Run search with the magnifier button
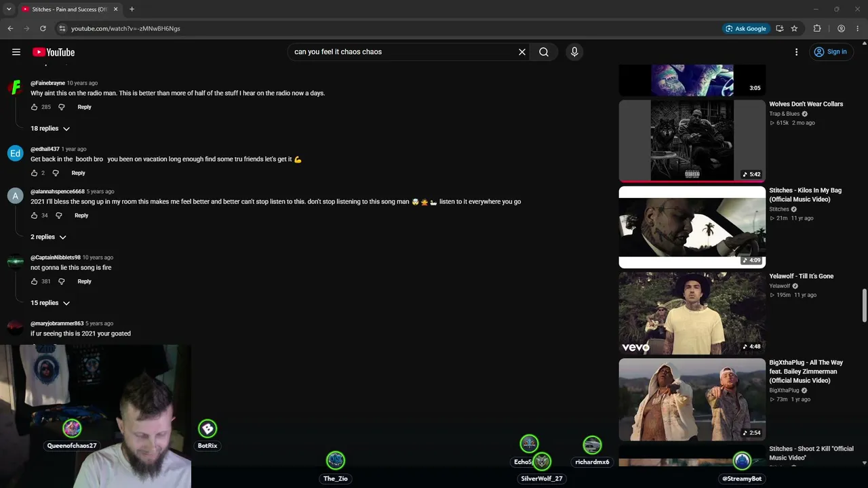Viewport: 868px width, 488px height. (544, 52)
